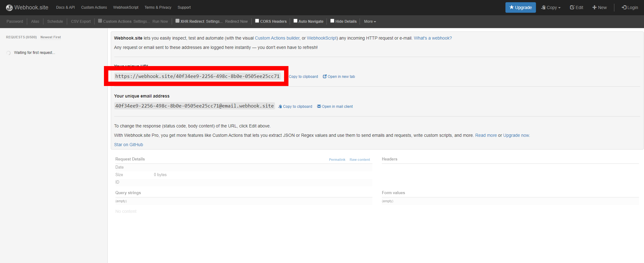Click Redirect Now in the toolbar
The height and width of the screenshot is (263, 644).
pos(236,22)
